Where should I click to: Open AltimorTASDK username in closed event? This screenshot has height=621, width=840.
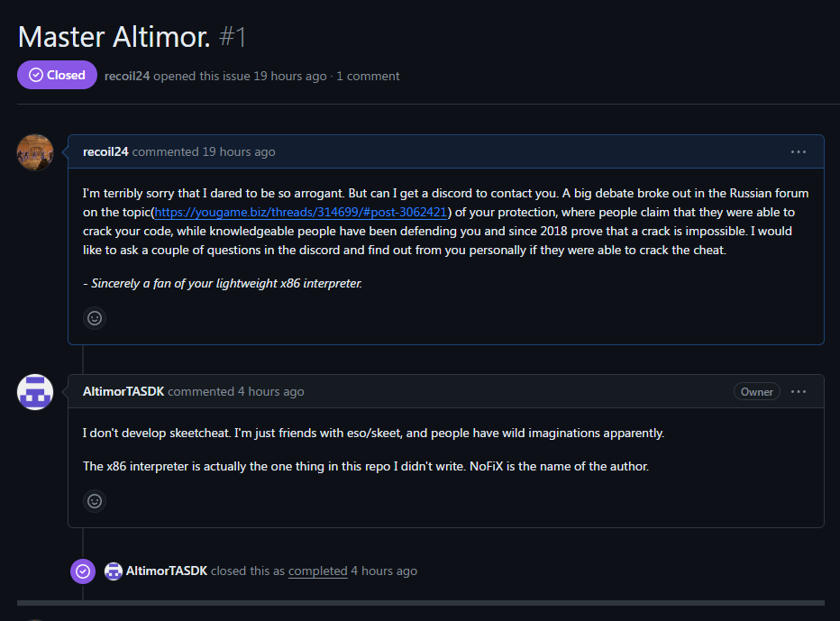[167, 571]
